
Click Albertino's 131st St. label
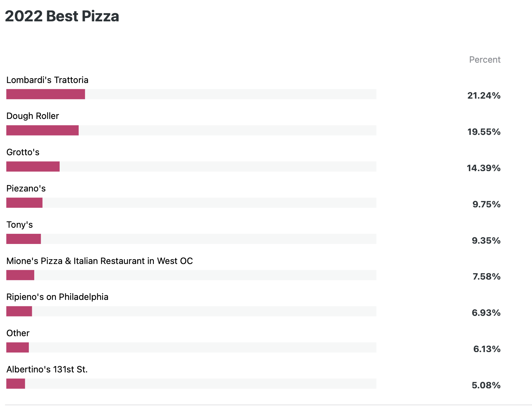click(47, 369)
